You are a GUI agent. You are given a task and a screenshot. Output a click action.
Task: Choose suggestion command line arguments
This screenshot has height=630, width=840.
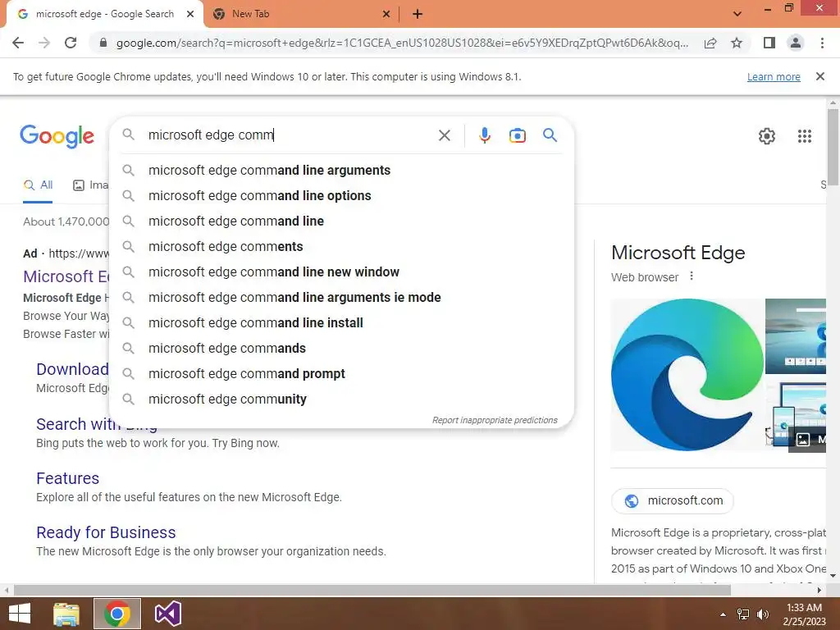tap(341, 171)
